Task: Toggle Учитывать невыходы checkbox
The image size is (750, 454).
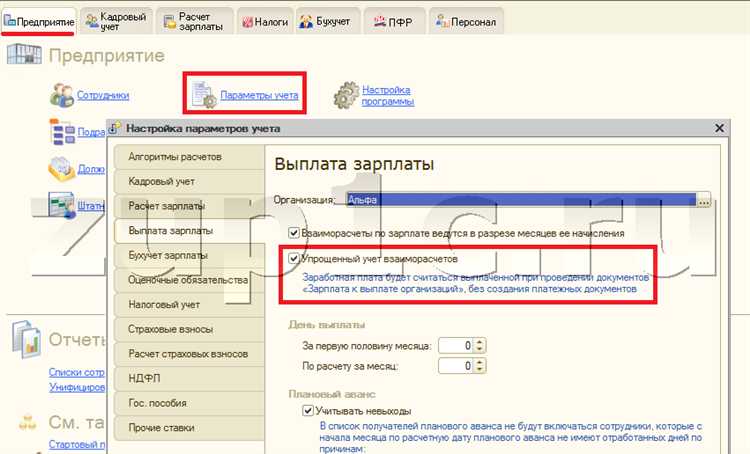Action: pyautogui.click(x=308, y=410)
